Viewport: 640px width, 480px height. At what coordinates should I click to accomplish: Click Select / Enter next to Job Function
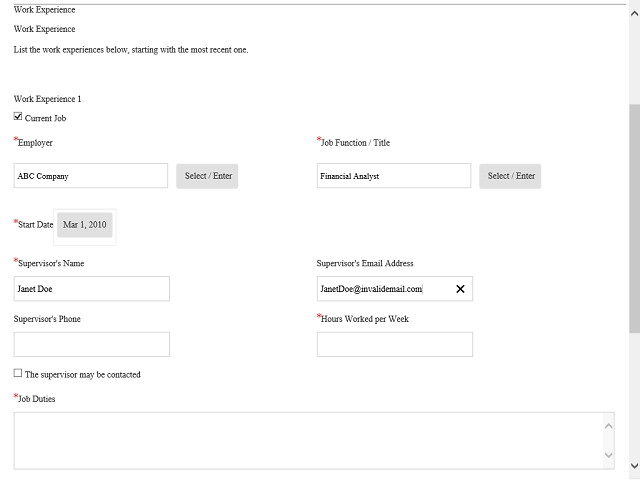[x=510, y=176]
